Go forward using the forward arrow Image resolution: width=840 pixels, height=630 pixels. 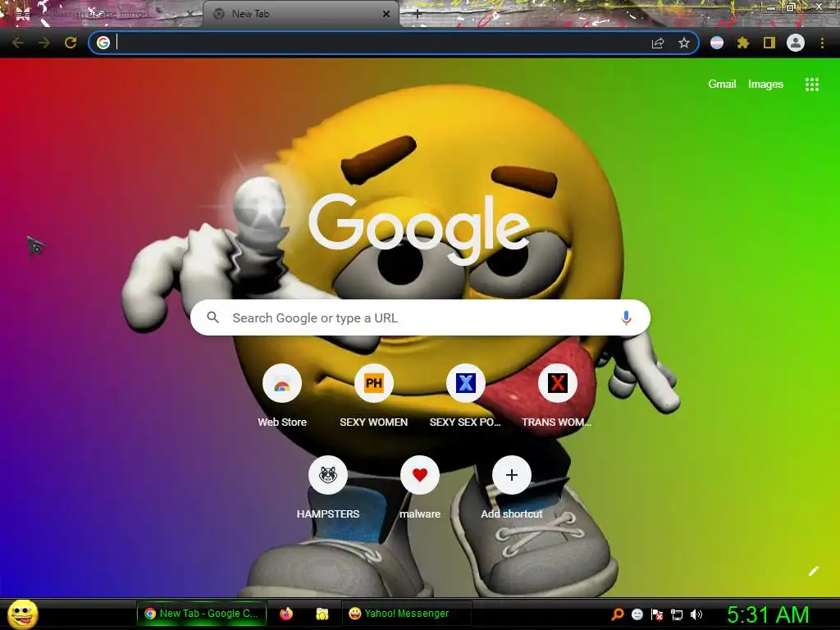(44, 43)
